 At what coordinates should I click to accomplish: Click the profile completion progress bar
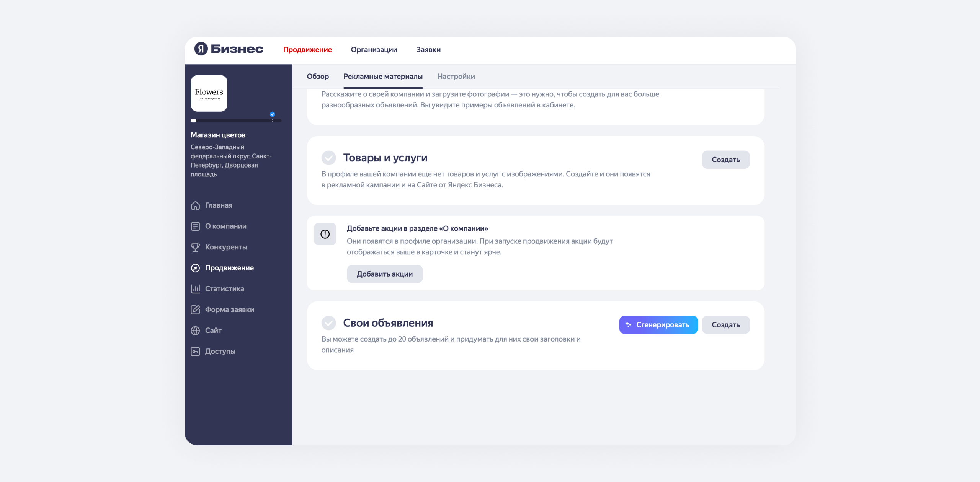pyautogui.click(x=236, y=120)
